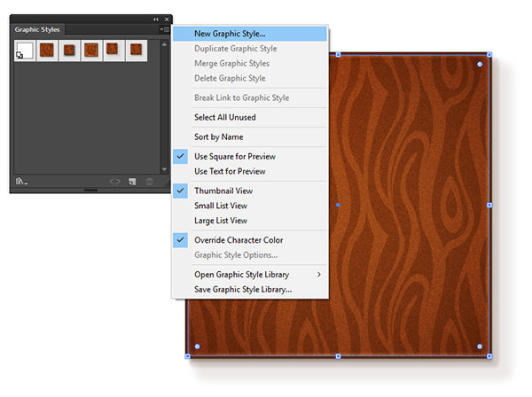This screenshot has height=397, width=532.
Task: Open the Graphic Styles panel flyout menu
Action: point(165,29)
